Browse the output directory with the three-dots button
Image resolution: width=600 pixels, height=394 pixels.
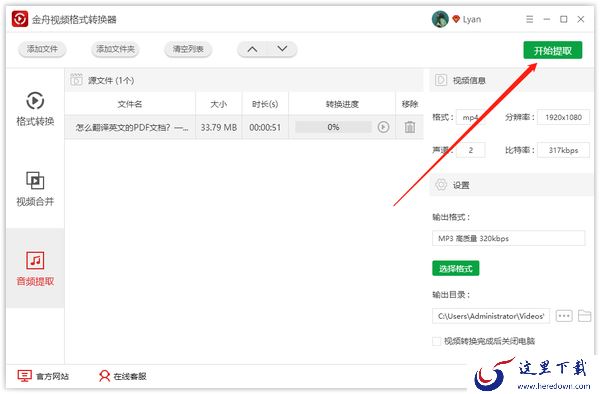pyautogui.click(x=564, y=316)
